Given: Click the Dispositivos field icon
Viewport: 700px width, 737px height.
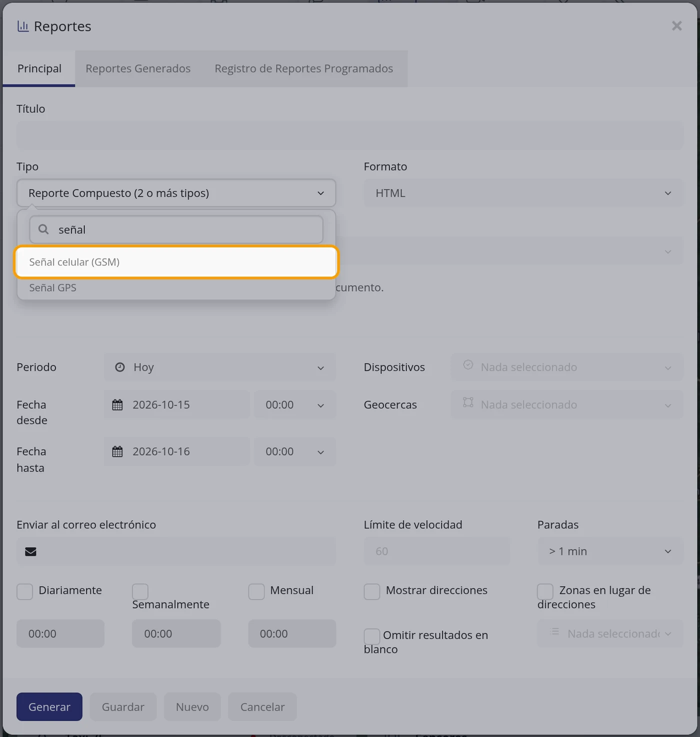Looking at the screenshot, I should tap(468, 364).
